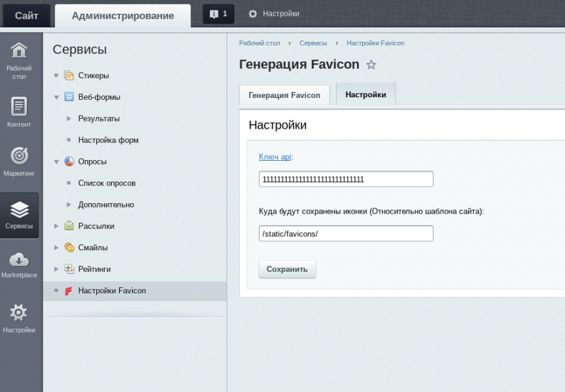Collapse the Веб-формы tree branch

(x=58, y=97)
